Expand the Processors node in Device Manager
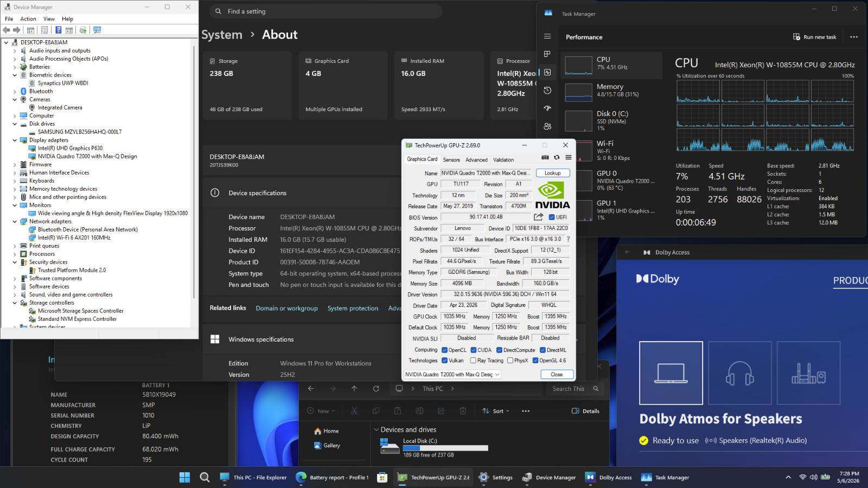 coord(15,254)
